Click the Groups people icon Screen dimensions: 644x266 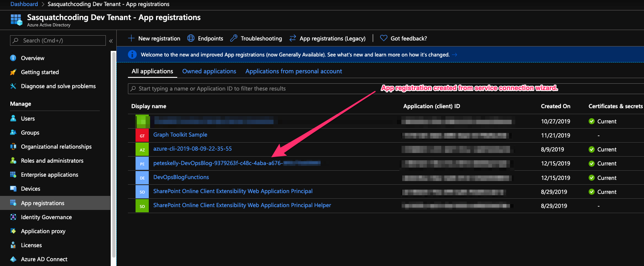[x=13, y=133]
